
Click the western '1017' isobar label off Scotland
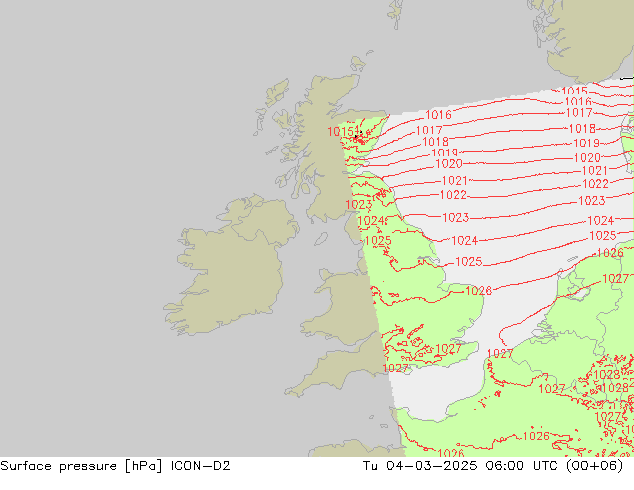pos(429,130)
